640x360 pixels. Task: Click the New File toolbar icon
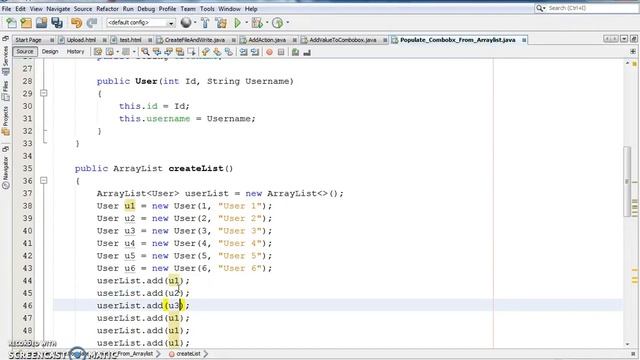click(11, 23)
